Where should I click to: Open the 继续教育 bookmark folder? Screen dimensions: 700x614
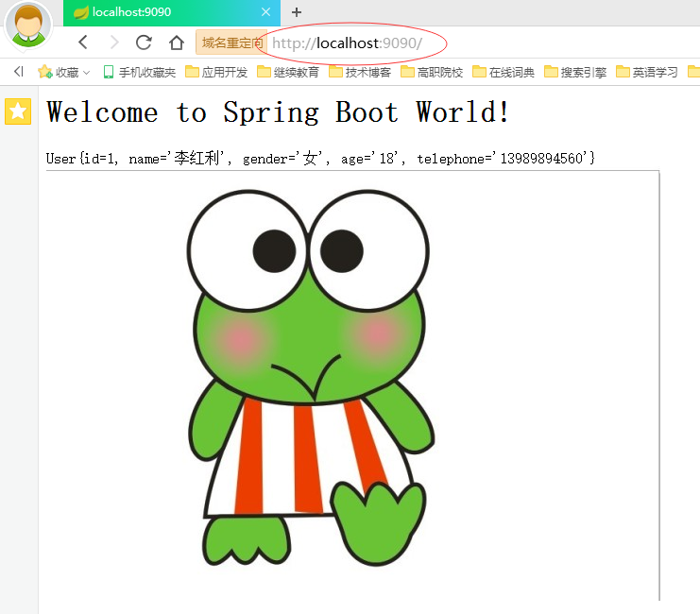[288, 72]
